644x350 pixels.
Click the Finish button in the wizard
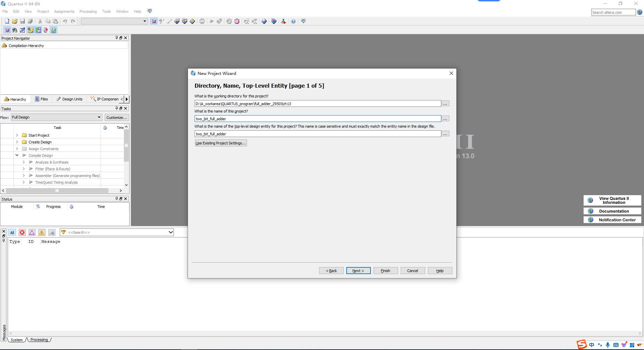386,271
